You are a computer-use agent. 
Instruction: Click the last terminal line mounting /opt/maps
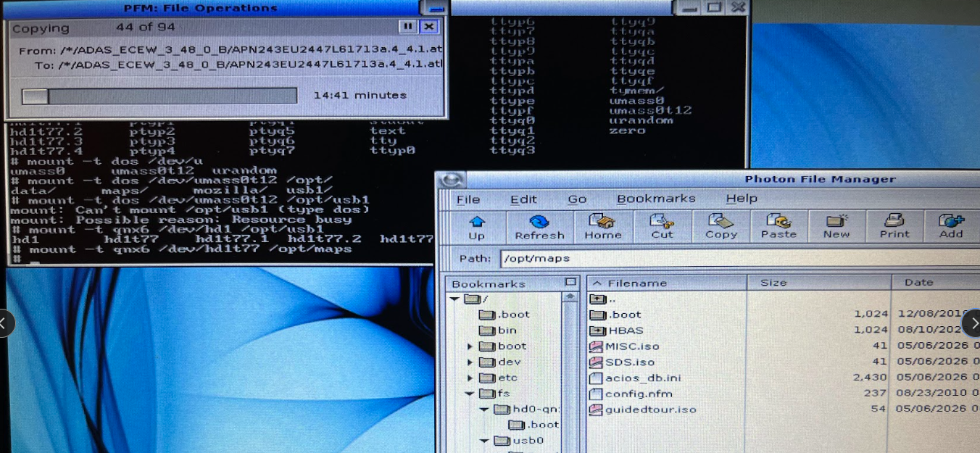click(x=181, y=249)
